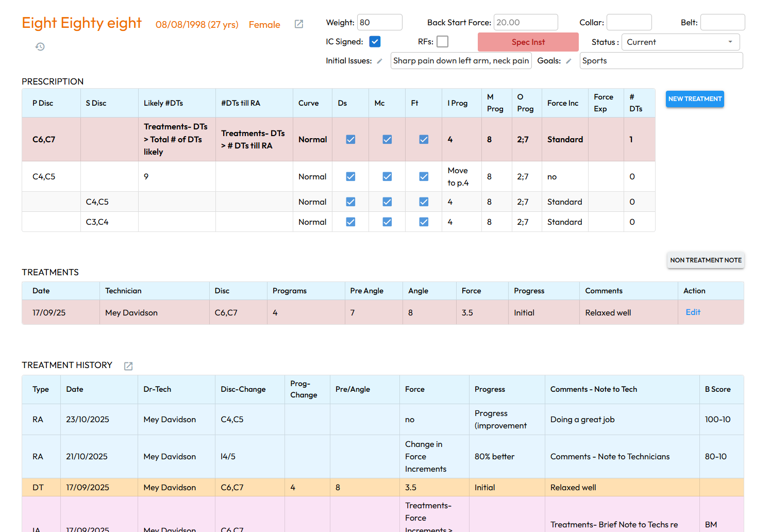This screenshot has height=532, width=770.
Task: Toggle Mc checkbox in C6,C7 row
Action: 388,139
